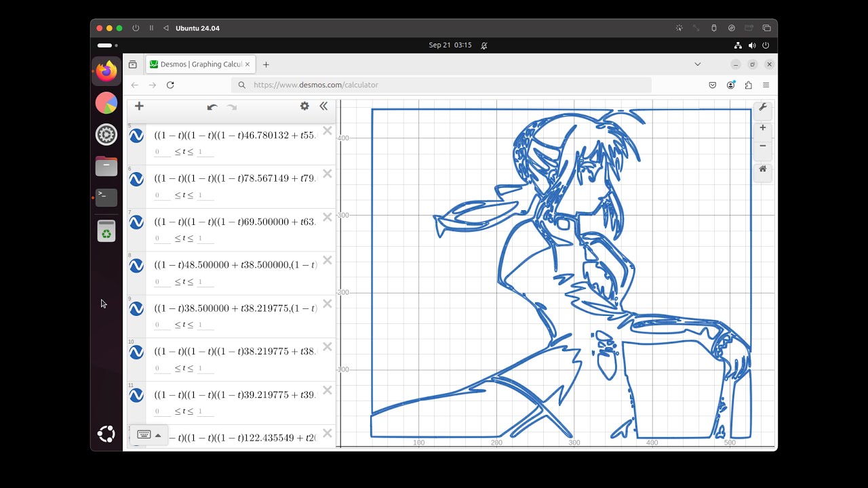Launch Firefox from Ubuntu dock
The width and height of the screenshot is (868, 488).
click(x=106, y=71)
